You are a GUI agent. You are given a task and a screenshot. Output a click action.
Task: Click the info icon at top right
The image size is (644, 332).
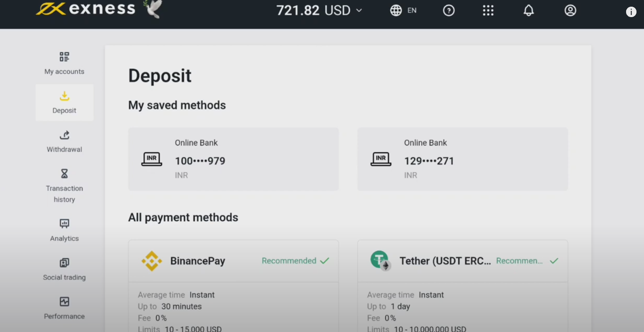pyautogui.click(x=631, y=12)
